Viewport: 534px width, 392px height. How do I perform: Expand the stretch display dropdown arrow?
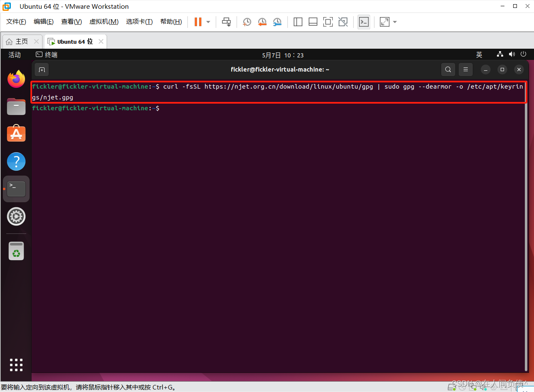tap(395, 22)
